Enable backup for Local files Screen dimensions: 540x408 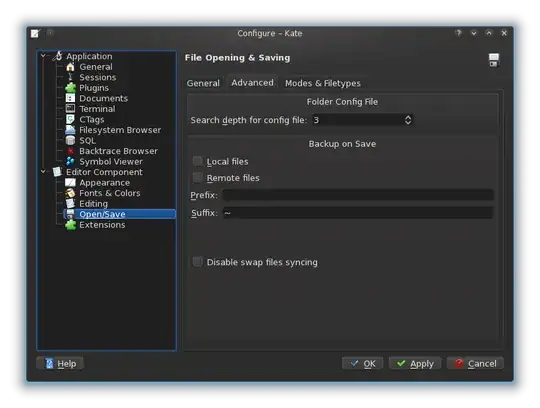point(197,161)
